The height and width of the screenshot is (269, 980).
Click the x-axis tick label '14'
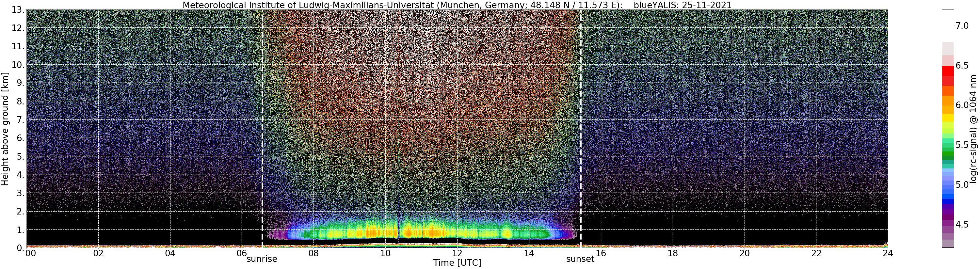click(x=529, y=253)
